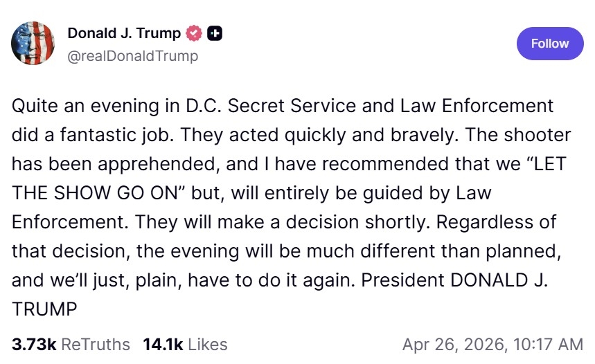
Task: Click the red verified badge icon
Action: (195, 33)
